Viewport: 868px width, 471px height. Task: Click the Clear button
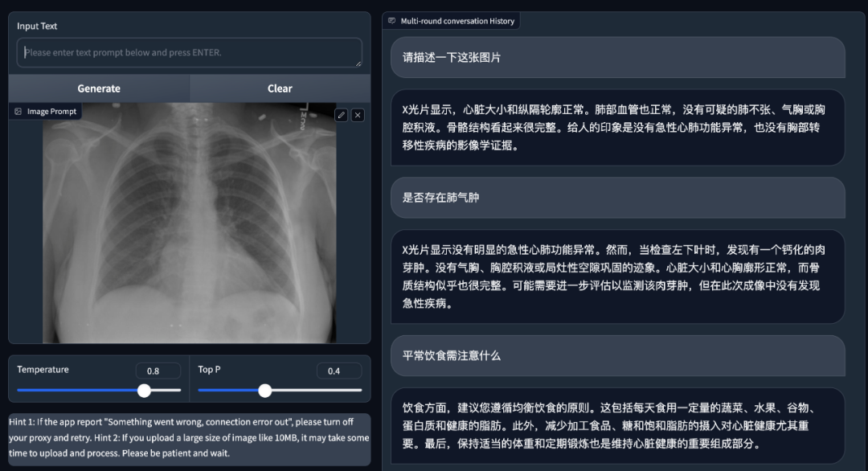(280, 88)
